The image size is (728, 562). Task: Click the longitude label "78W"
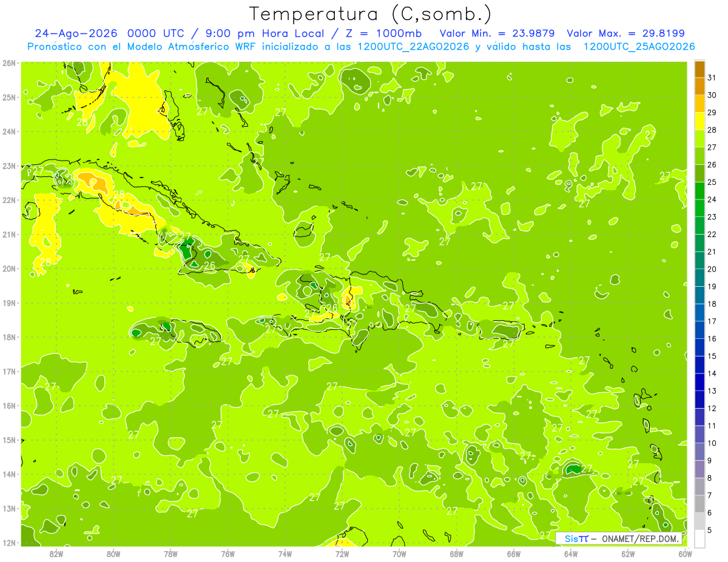170,554
